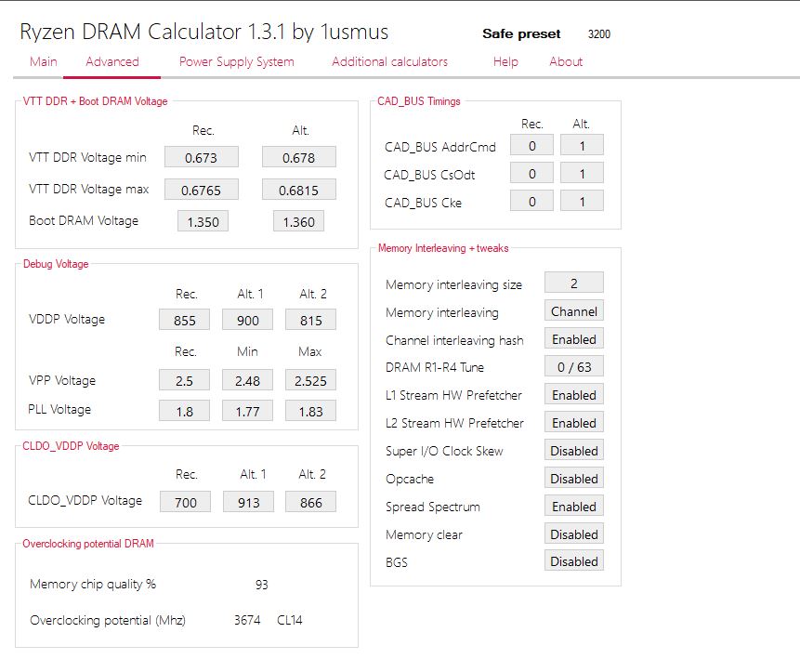800x672 pixels.
Task: Click Boot DRAM Voltage Alt. value 1.360
Action: click(299, 221)
